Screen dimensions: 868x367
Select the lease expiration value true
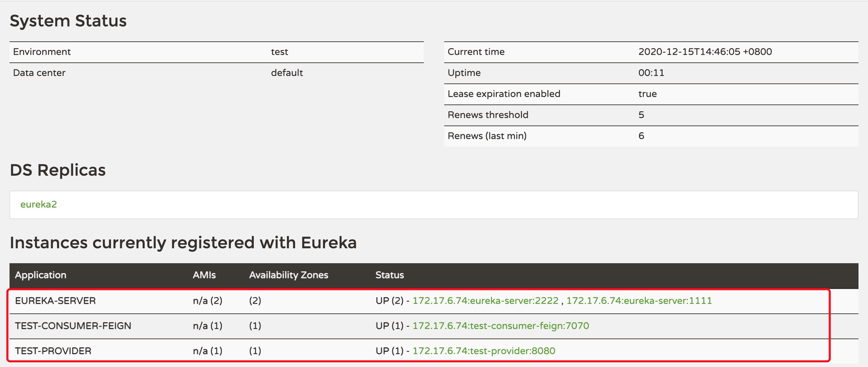647,94
